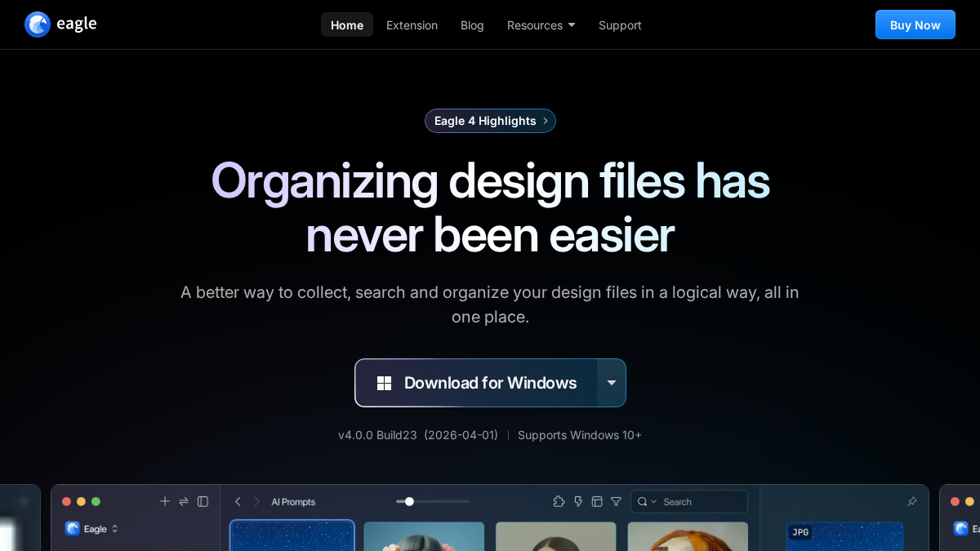
Task: Open the filter funnel icon
Action: pyautogui.click(x=616, y=501)
